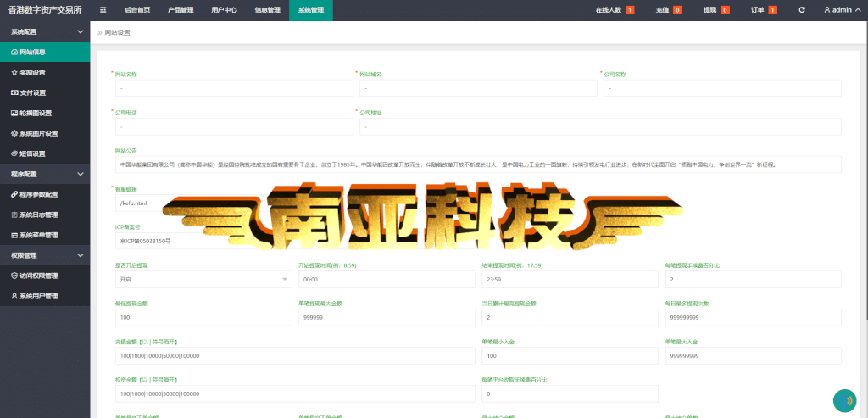Click the floating teal sound icon

[x=845, y=401]
